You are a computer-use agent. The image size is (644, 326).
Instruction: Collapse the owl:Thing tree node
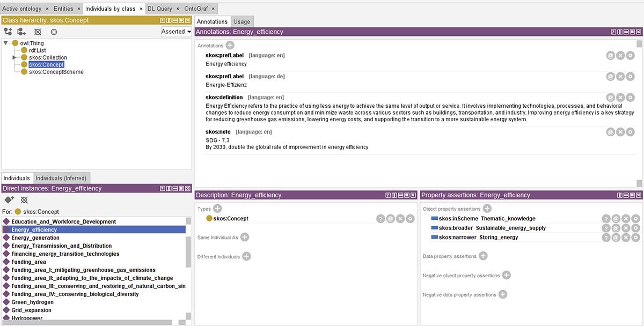pyautogui.click(x=5, y=42)
